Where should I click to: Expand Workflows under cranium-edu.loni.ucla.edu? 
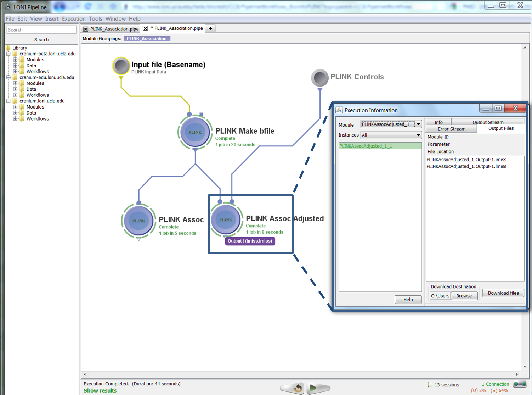[x=15, y=95]
